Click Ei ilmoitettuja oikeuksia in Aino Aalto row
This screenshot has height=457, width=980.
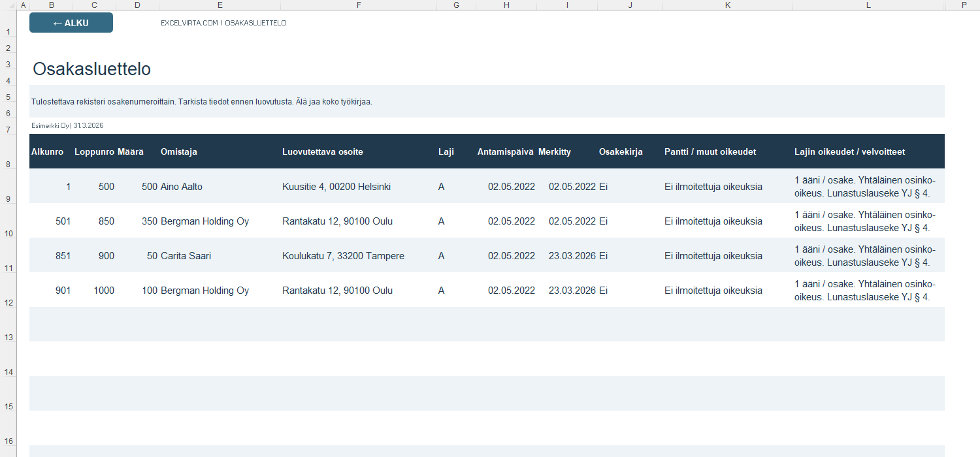tap(713, 187)
